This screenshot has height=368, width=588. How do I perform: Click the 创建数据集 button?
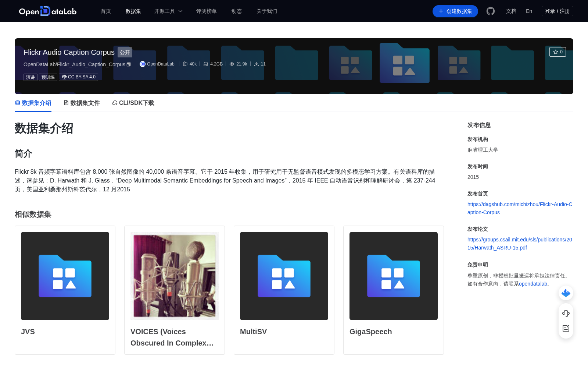455,11
